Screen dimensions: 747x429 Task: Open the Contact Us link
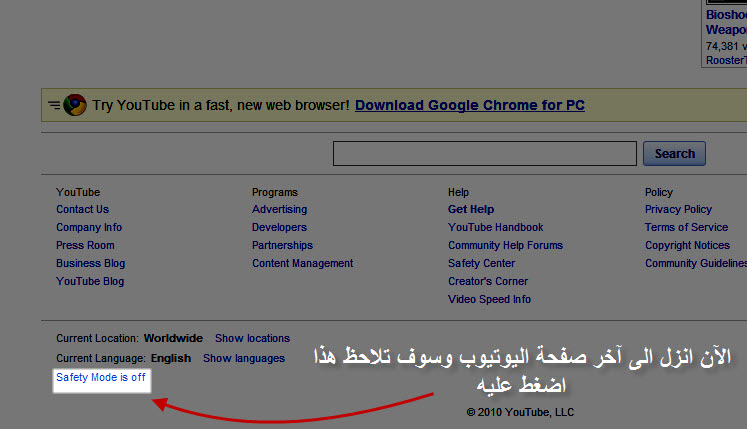point(82,209)
